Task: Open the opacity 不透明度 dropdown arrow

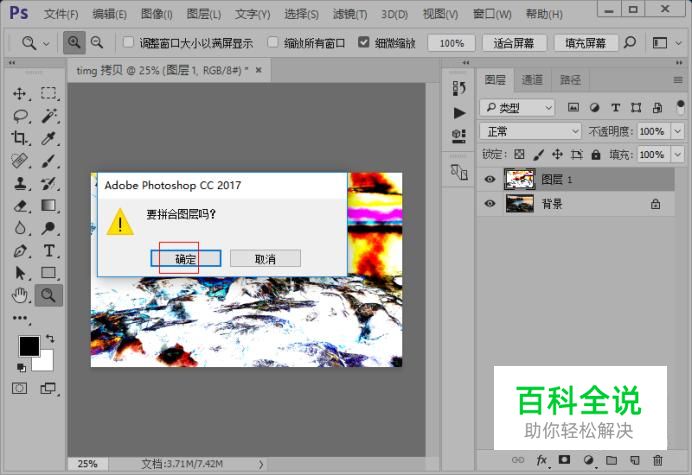Action: (677, 131)
